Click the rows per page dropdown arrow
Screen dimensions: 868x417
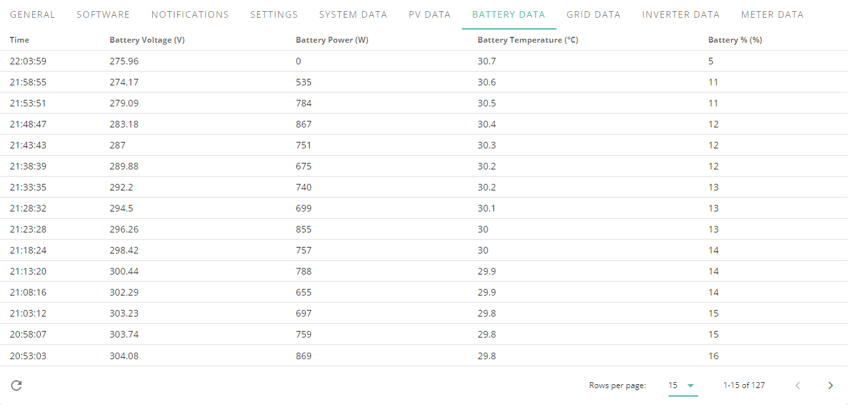[x=690, y=385]
